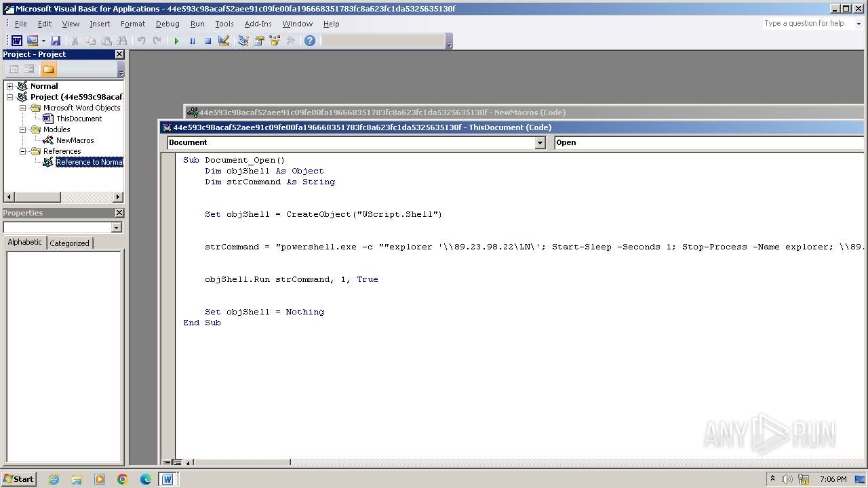Open the Debug menu
Viewport: 868px width, 488px height.
(167, 24)
